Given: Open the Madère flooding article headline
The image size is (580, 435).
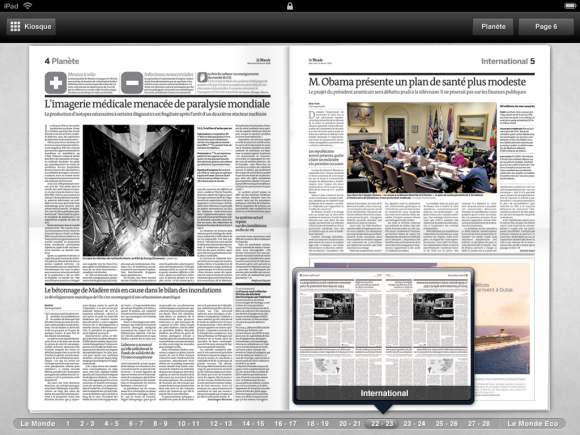Looking at the screenshot, I should (x=133, y=290).
